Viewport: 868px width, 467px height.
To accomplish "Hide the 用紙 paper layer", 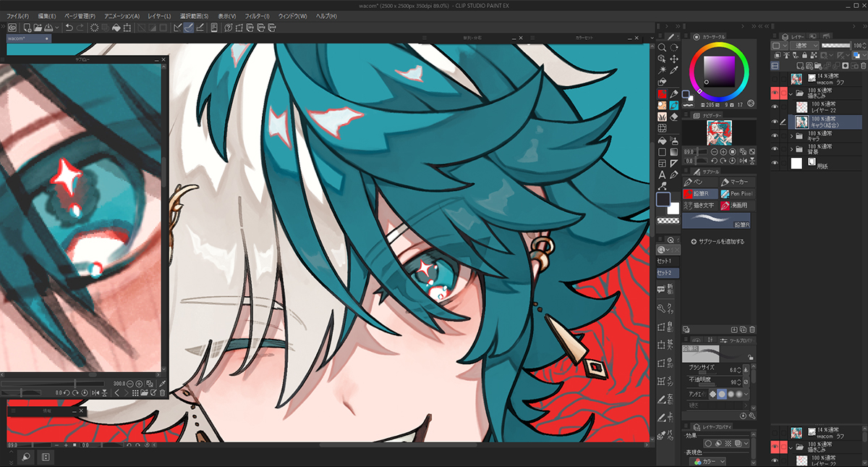I will [x=775, y=164].
